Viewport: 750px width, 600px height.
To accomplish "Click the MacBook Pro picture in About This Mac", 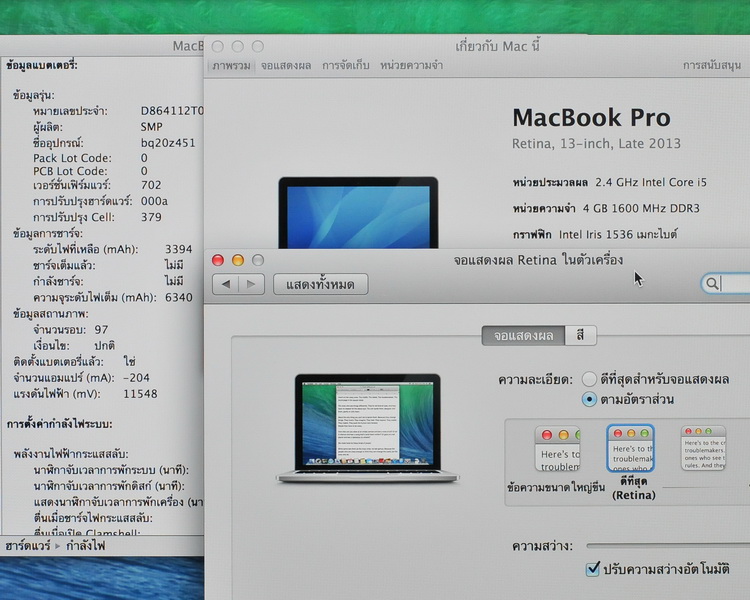I will tap(358, 212).
